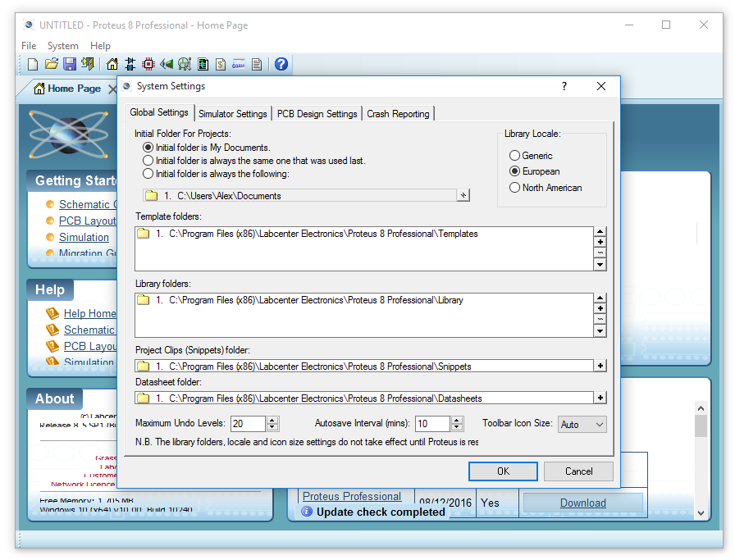Choose European library locale
Screen dimensions: 735x560
[534, 171]
